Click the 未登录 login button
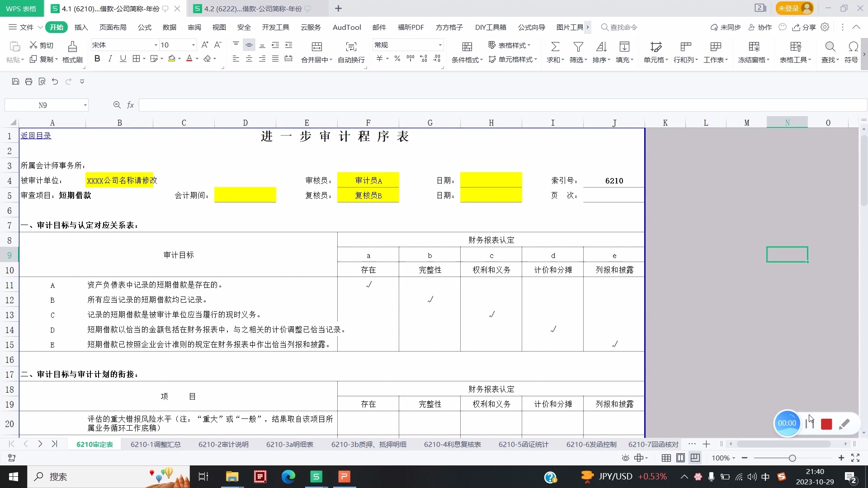Screen dimensions: 868x488 [x=794, y=8]
